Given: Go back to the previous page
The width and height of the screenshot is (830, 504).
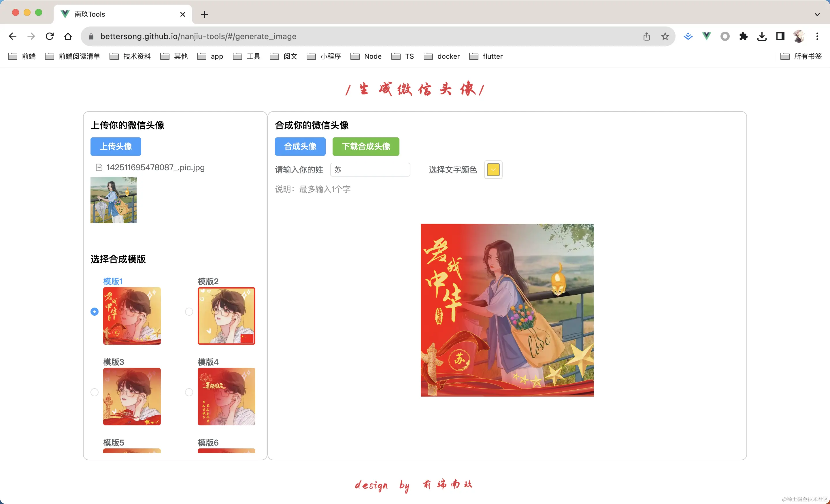Looking at the screenshot, I should (12, 36).
